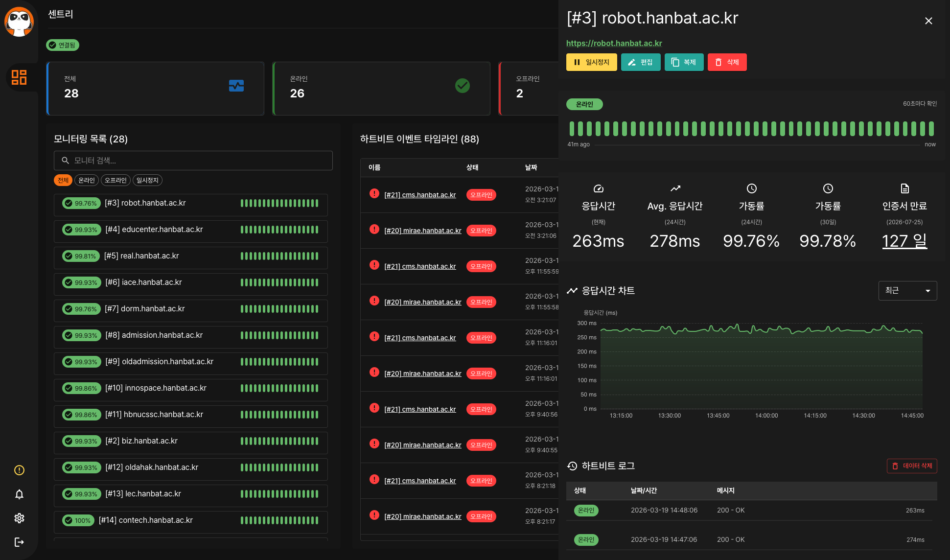The height and width of the screenshot is (560, 950).
Task: Open the dashboard icon in the sidebar
Action: pyautogui.click(x=20, y=78)
